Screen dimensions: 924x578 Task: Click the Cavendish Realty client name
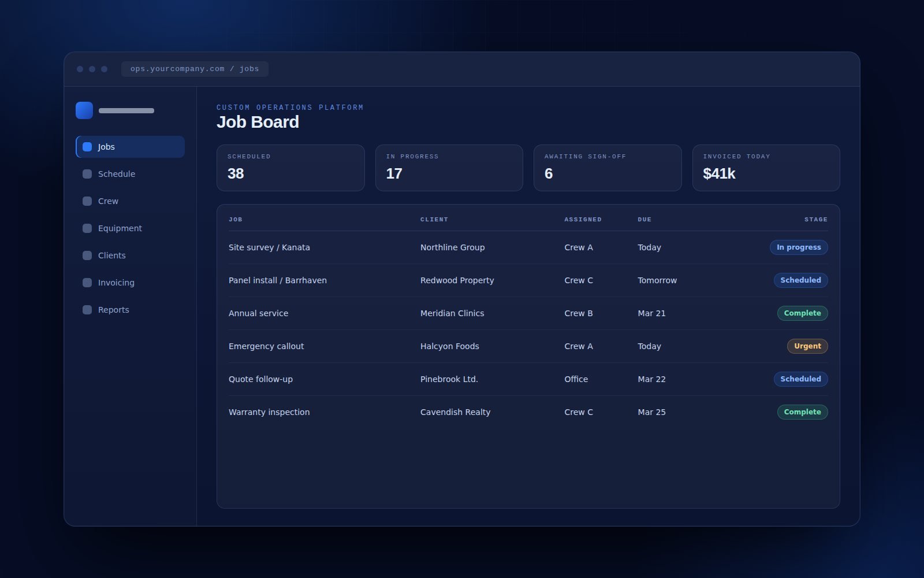(x=455, y=412)
